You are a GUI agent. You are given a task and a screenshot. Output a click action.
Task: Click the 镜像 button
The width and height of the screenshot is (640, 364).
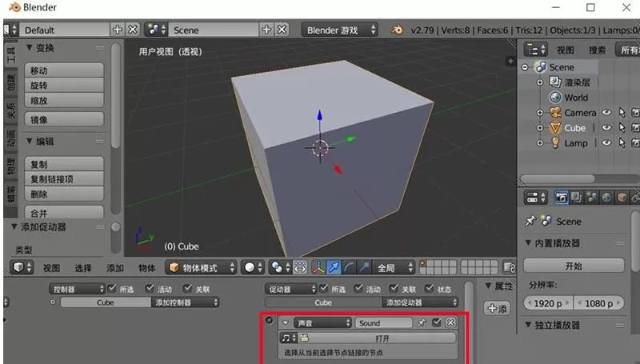[x=64, y=119]
